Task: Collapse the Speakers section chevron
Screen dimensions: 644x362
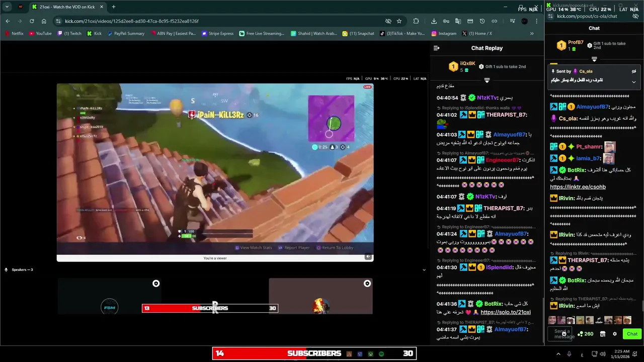Action: click(424, 270)
